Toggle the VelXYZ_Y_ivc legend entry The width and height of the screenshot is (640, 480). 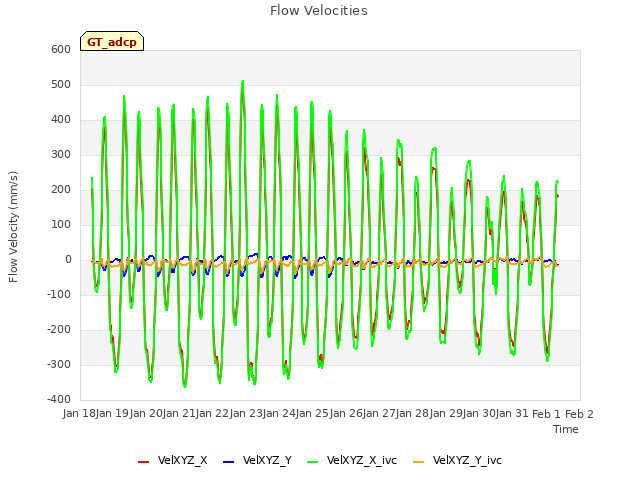coord(458,460)
